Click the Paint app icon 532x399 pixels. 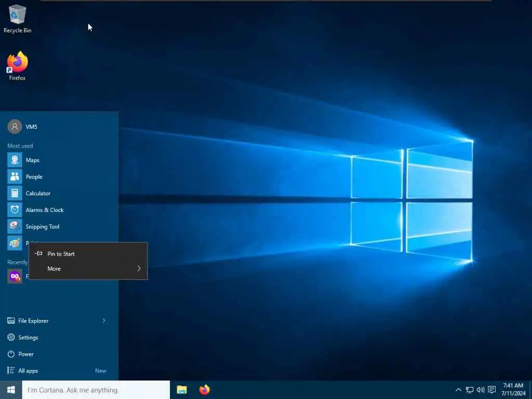[x=15, y=243]
